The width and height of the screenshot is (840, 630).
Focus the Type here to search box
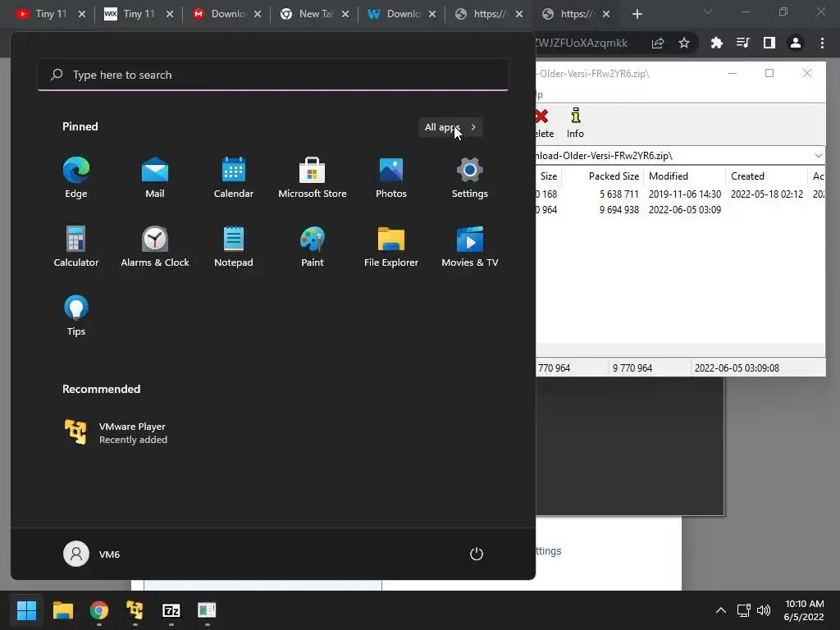[273, 75]
